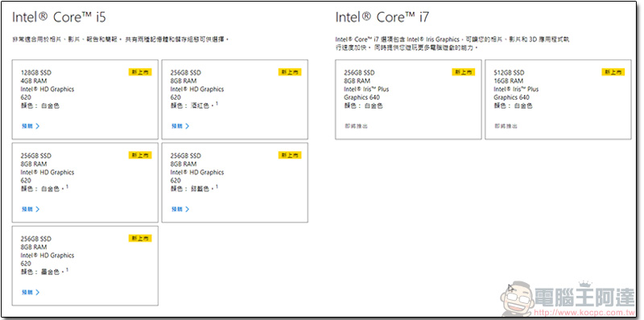The height and width of the screenshot is (320, 644).
Task: Click the 新上市 badge on the 128GB card
Action: [140, 72]
